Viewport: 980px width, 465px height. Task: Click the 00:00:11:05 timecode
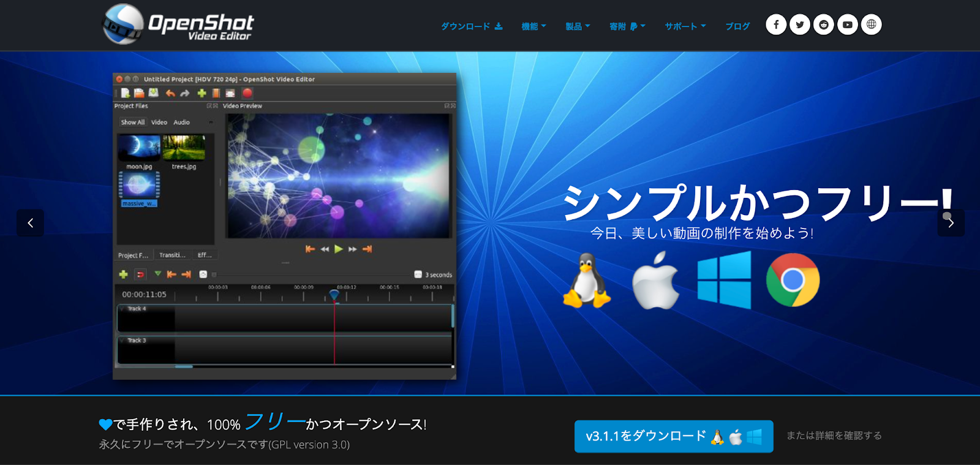pyautogui.click(x=144, y=295)
